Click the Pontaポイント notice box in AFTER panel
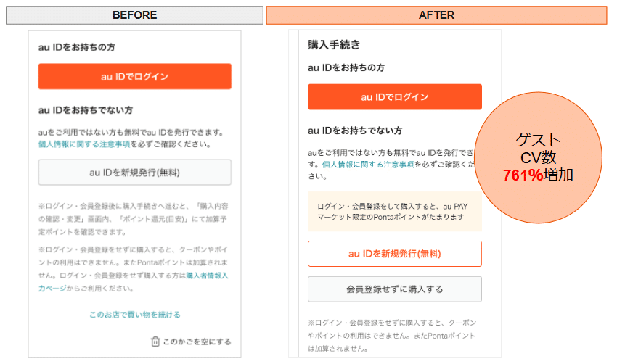Viewport: 617px width, 364px height. tap(395, 212)
